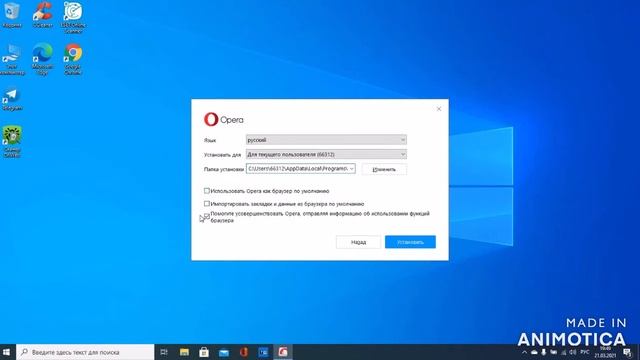Open Task View on the taskbar
Viewport: 640px width, 360px height.
click(x=164, y=352)
